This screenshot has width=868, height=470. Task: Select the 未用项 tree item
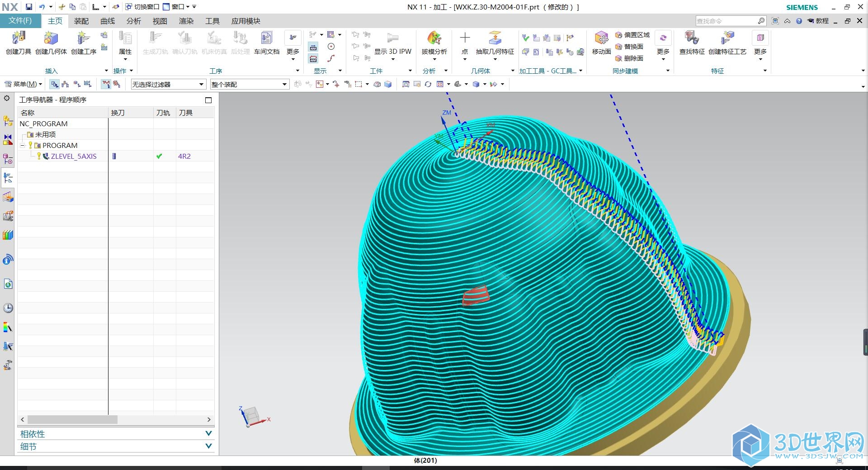tap(46, 135)
